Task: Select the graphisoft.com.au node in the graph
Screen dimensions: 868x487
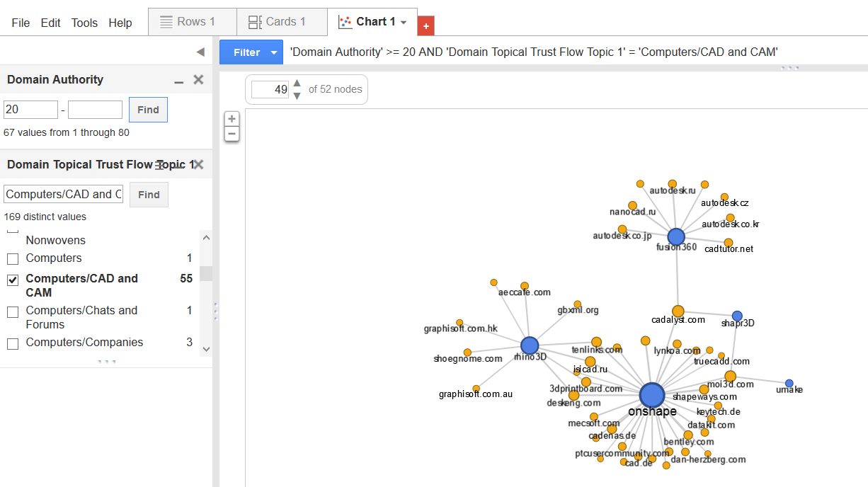Action: [476, 389]
